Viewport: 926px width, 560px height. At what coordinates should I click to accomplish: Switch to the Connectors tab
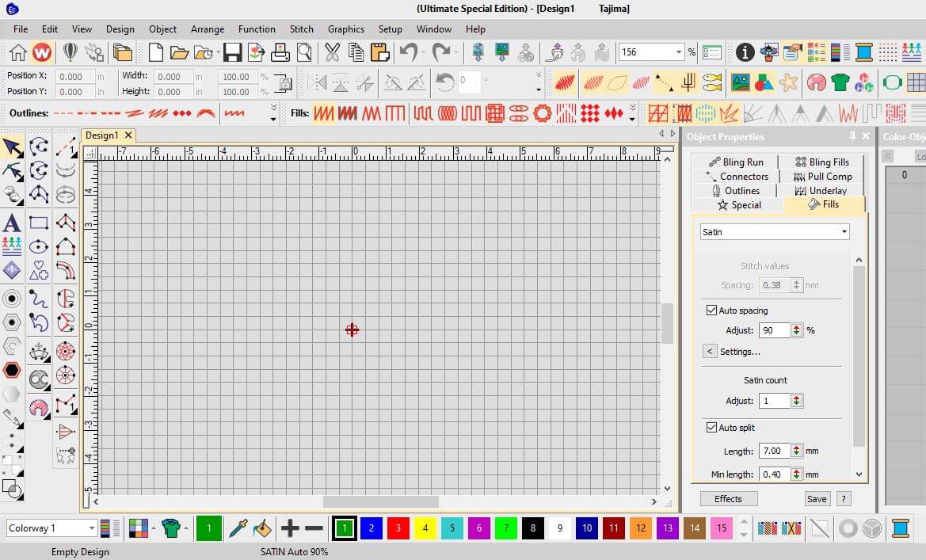[x=736, y=176]
